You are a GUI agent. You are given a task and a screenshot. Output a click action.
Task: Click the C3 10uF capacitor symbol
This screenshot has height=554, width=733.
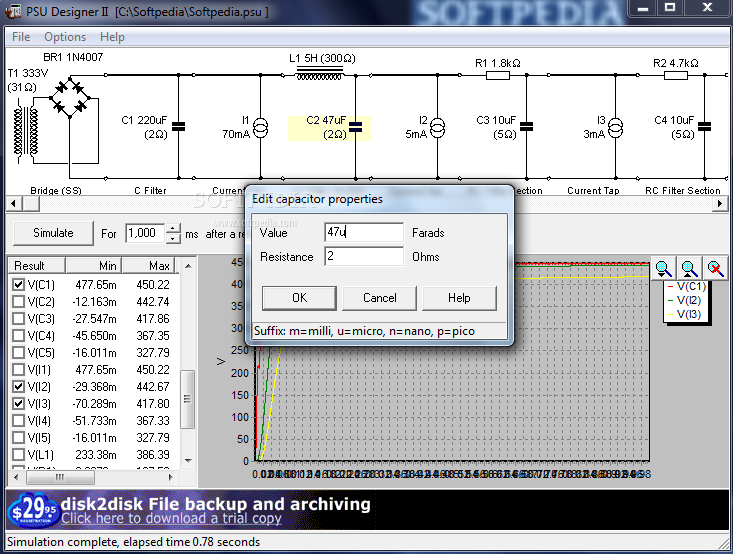click(526, 127)
